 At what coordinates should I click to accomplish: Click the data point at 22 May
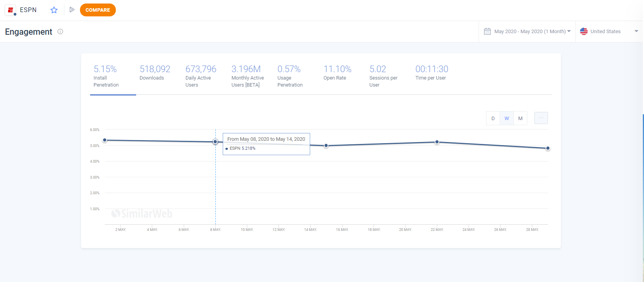(437, 142)
